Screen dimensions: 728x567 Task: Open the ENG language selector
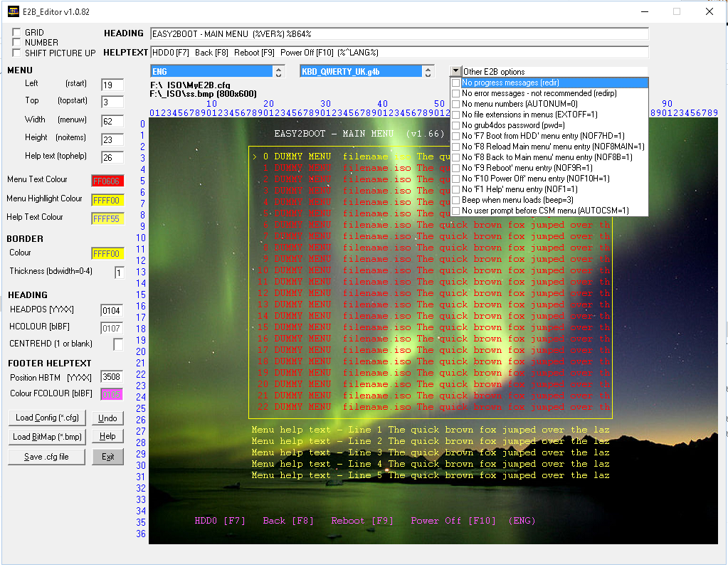(212, 71)
